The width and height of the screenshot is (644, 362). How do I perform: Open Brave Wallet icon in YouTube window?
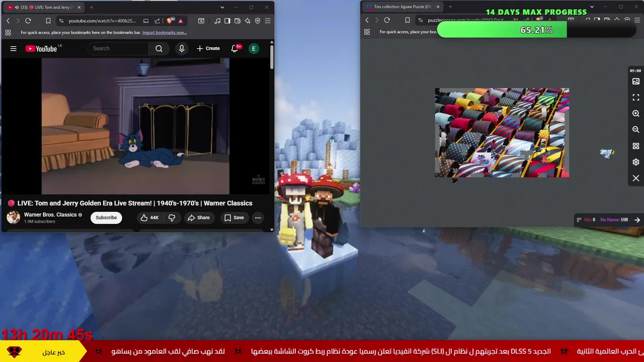click(237, 21)
